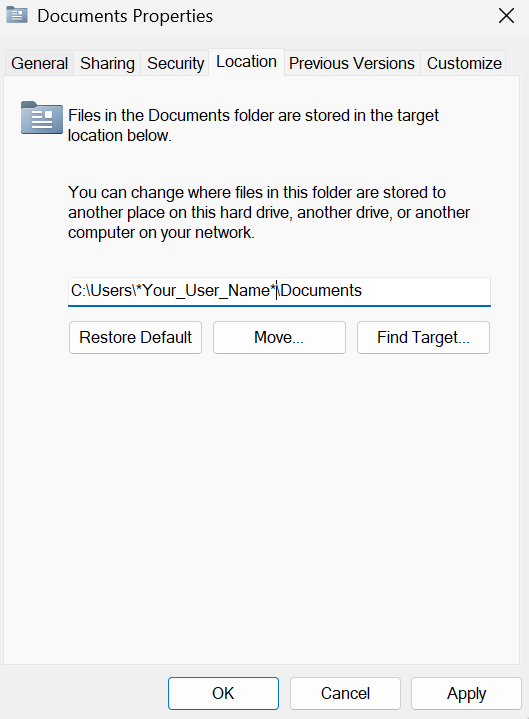Click the Documents folder icon in title bar
The width and height of the screenshot is (529, 719).
coord(17,15)
